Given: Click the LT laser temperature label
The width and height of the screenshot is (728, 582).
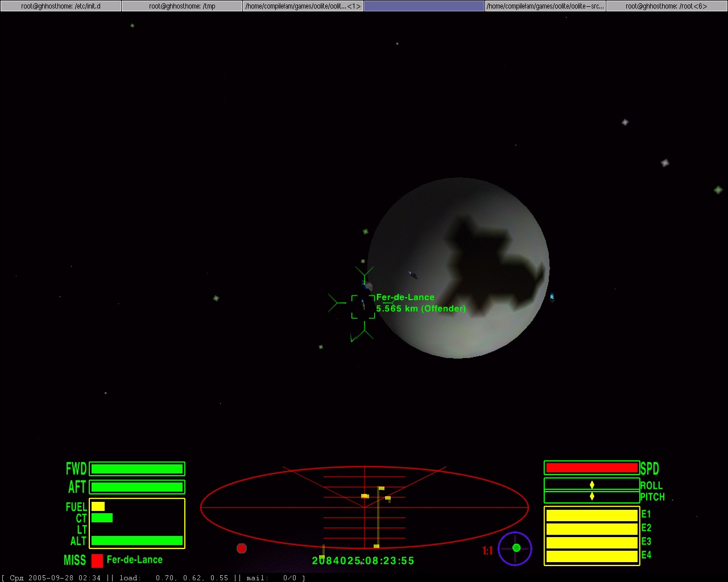Looking at the screenshot, I should 82,530.
